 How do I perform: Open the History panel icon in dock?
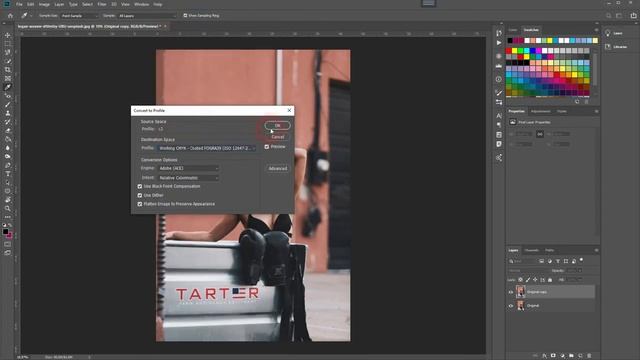[499, 33]
